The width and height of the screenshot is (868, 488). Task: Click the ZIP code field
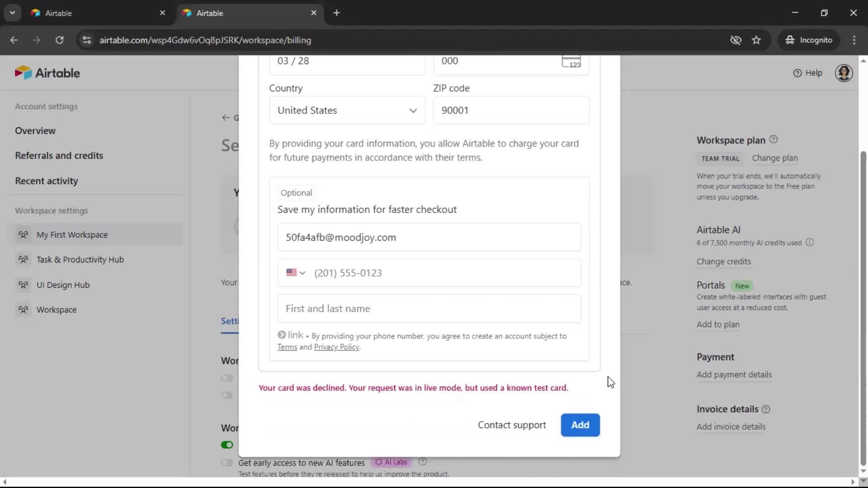point(511,110)
